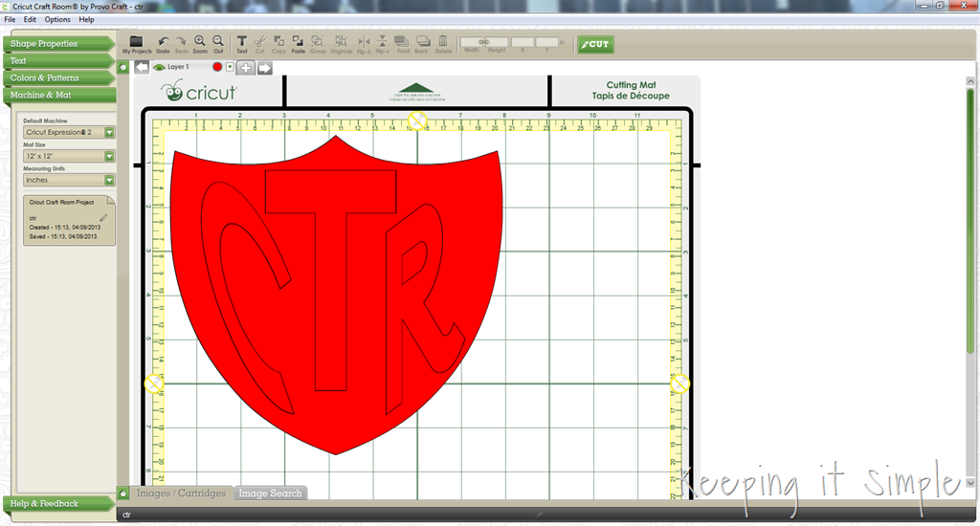This screenshot has height=526, width=980.
Task: Copy the selected shape
Action: click(278, 44)
